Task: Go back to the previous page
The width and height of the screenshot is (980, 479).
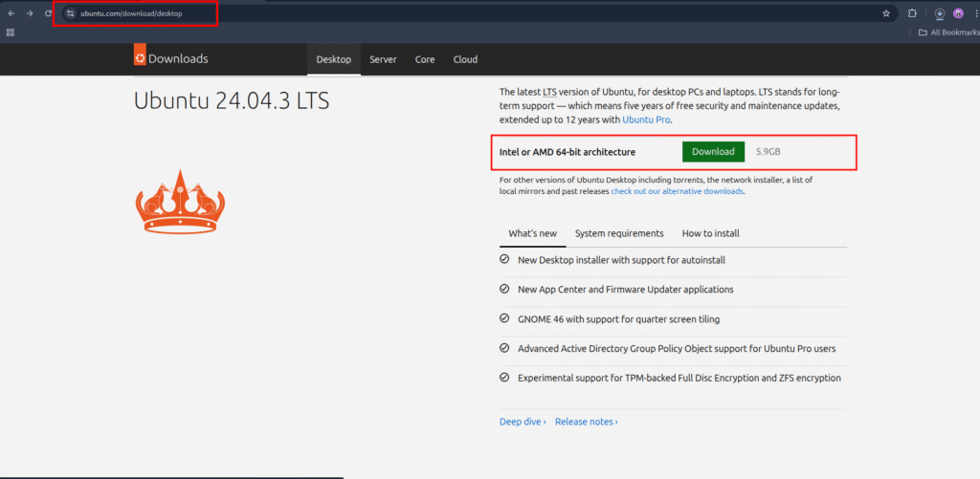Action: pyautogui.click(x=11, y=13)
